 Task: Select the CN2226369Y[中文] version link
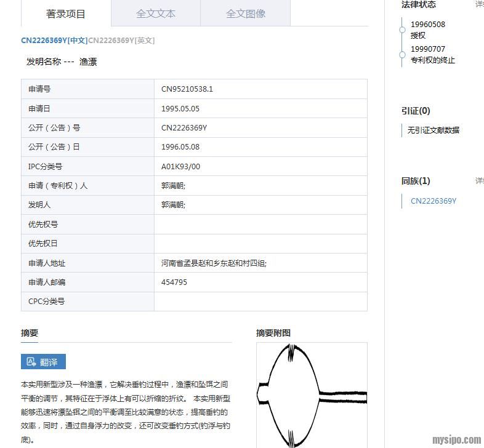54,41
